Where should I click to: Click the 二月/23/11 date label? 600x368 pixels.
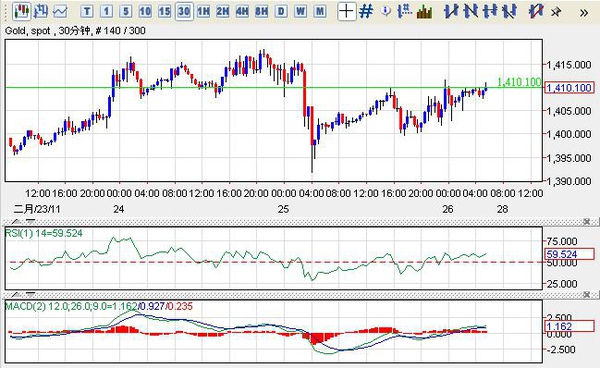[37, 209]
